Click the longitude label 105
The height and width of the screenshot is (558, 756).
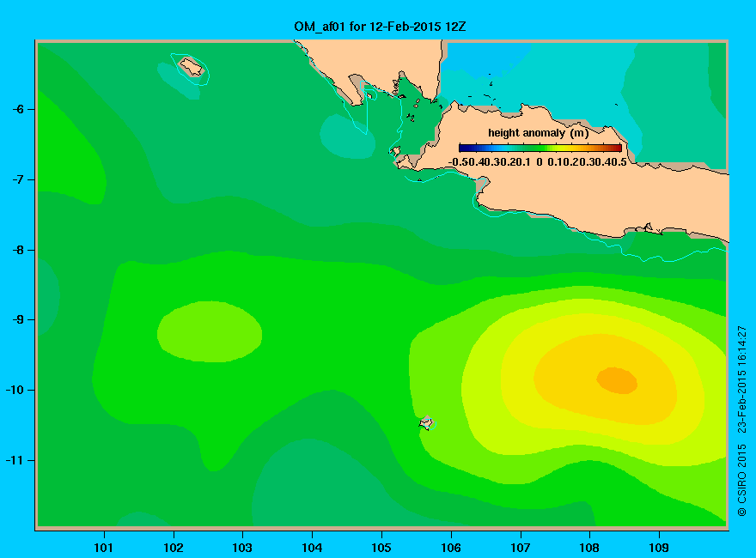tap(381, 548)
